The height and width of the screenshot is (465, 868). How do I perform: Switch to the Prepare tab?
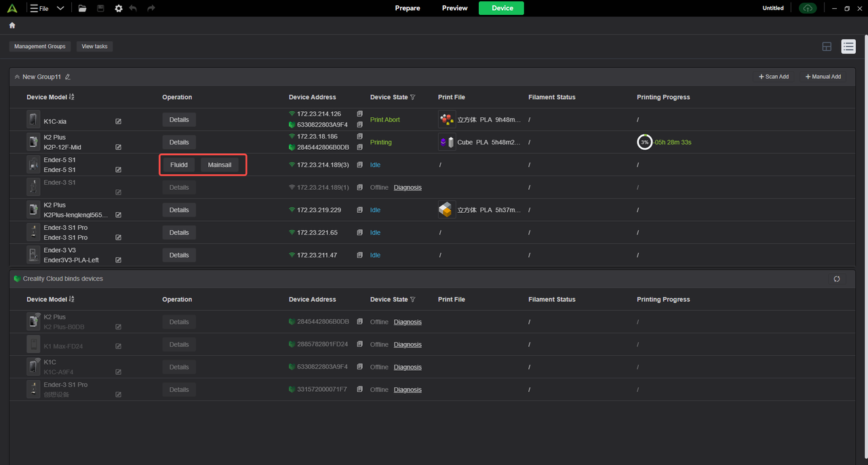click(x=408, y=8)
